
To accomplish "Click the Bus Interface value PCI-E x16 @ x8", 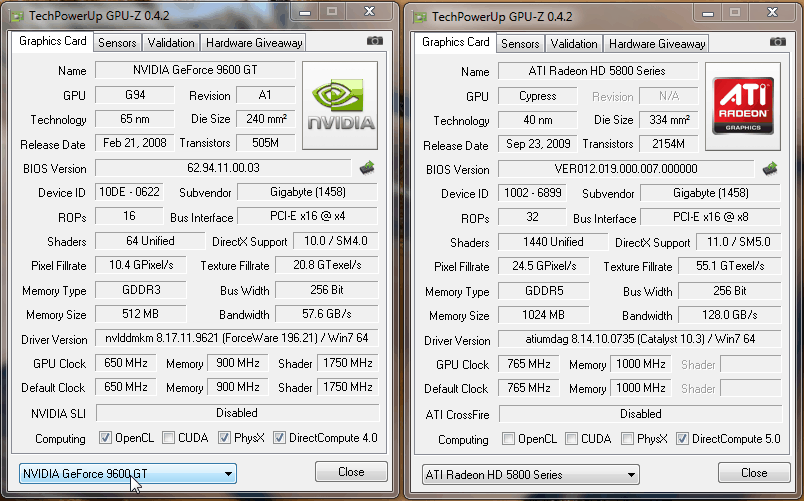I will [711, 217].
